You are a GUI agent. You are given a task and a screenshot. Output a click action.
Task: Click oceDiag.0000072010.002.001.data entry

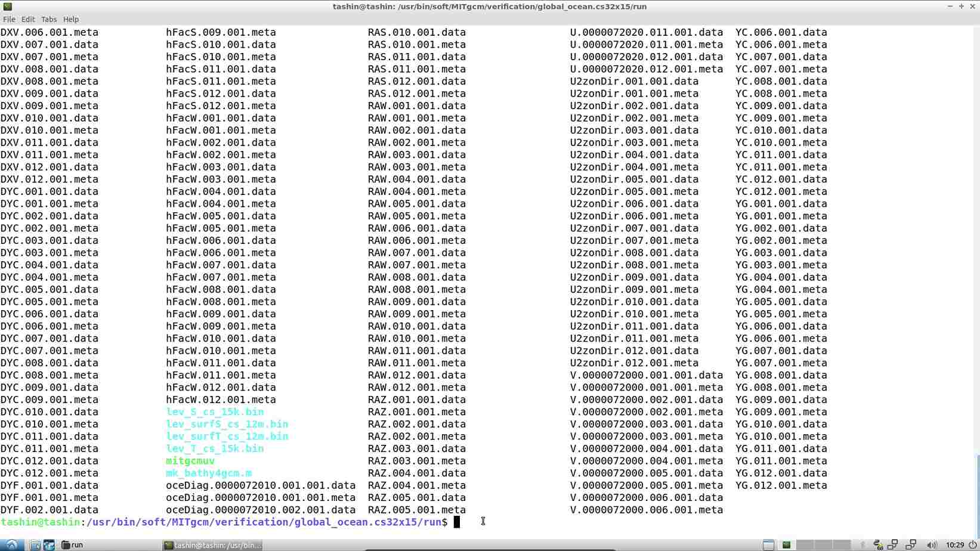(261, 510)
